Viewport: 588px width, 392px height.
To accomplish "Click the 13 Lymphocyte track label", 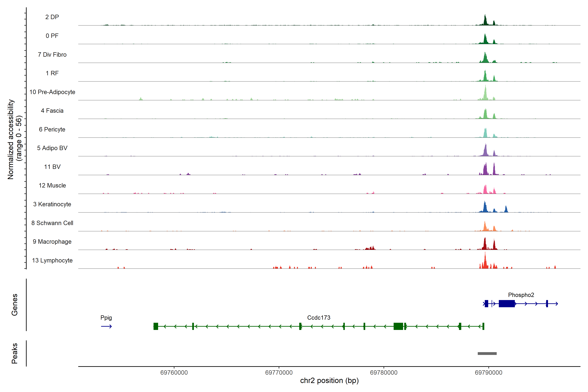I will 52,261.
